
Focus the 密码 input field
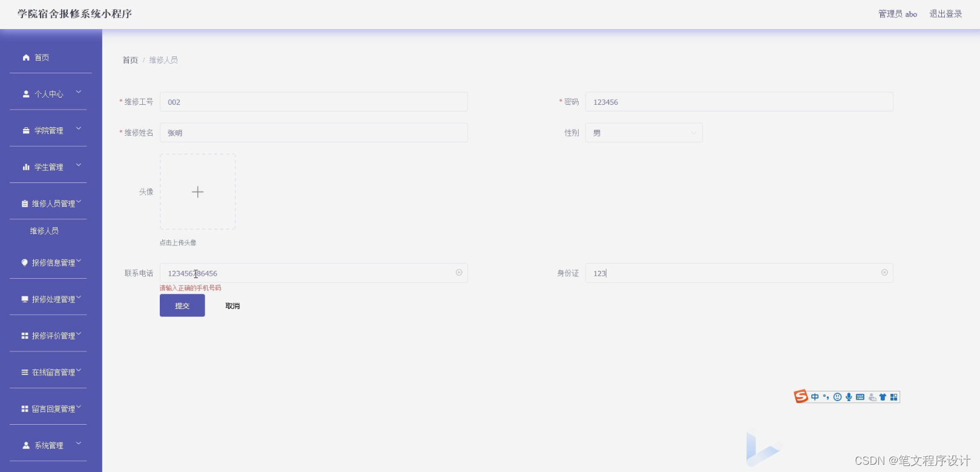pos(739,102)
